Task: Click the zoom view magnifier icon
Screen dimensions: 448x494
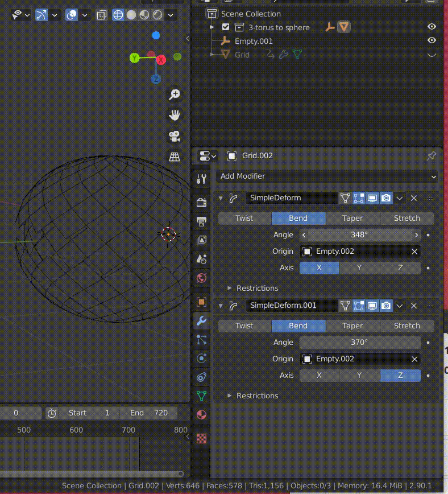Action: pyautogui.click(x=175, y=94)
